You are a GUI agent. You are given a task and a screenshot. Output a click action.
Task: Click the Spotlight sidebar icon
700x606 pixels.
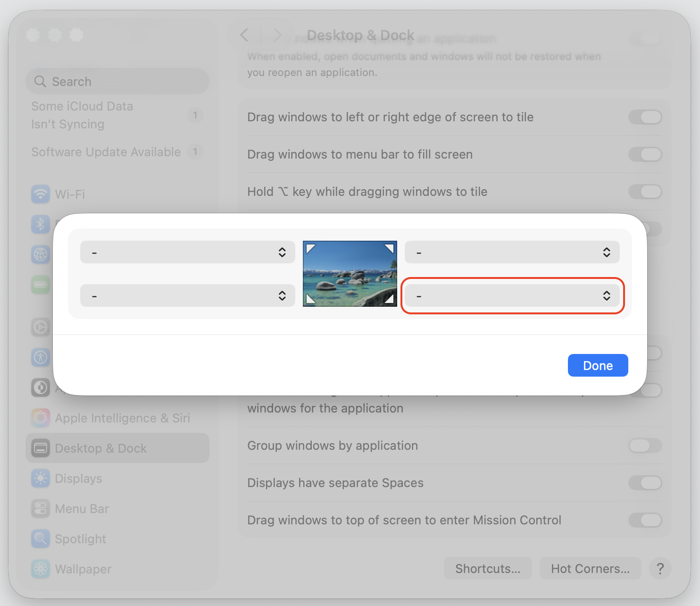click(41, 539)
